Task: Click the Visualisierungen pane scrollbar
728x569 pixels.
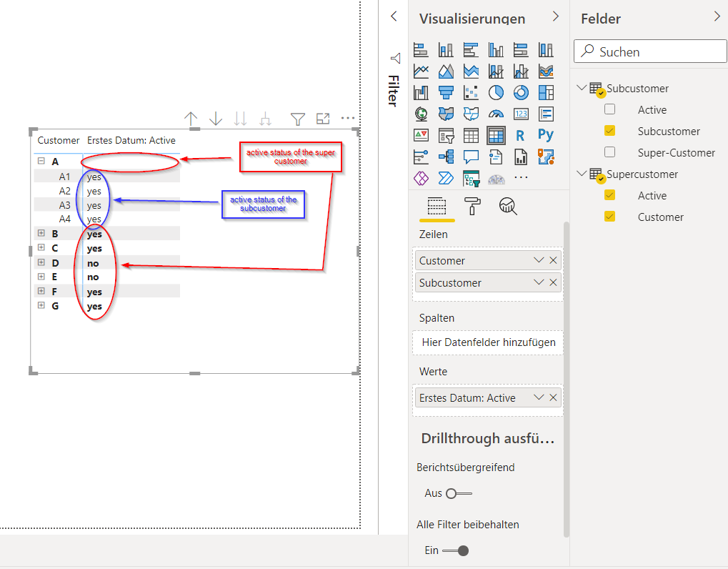Action: click(x=566, y=379)
